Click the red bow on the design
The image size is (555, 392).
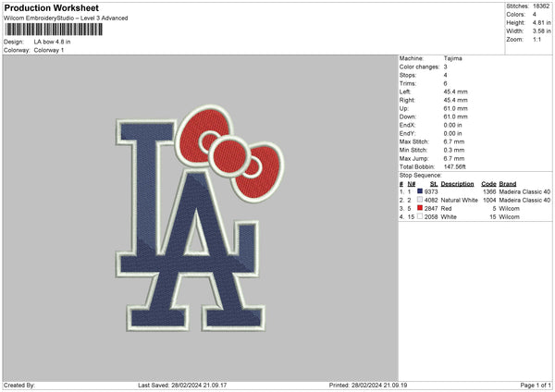coord(230,153)
